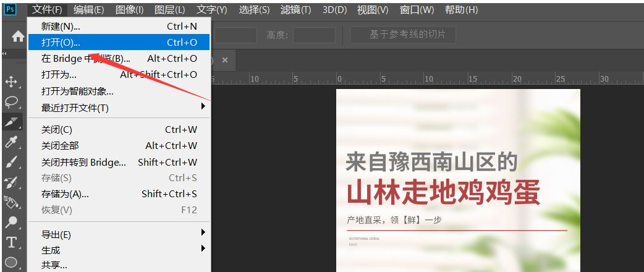Choose 新建(N)... from the File menu
The image size is (644, 272).
[119, 27]
